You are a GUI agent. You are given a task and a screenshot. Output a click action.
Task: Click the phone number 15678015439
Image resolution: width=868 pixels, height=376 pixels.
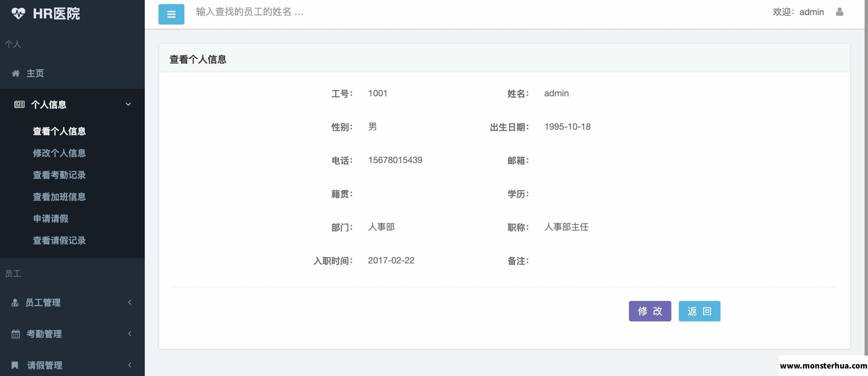coord(395,160)
